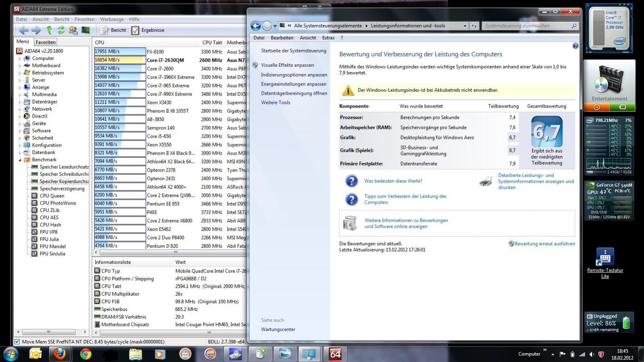Screen dimensions: 644x362
Task: Click Datenbank tree icon
Action: (x=27, y=153)
